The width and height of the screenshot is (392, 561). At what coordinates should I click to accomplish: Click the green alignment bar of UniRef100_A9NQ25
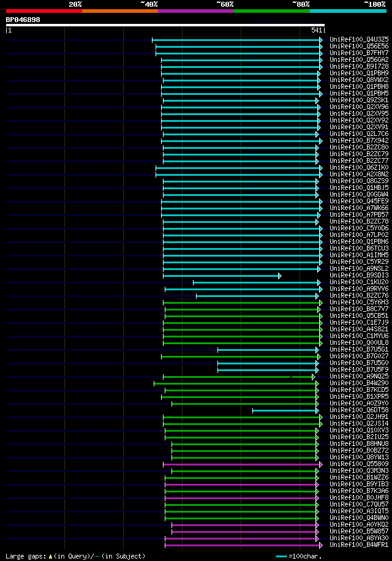point(239,377)
